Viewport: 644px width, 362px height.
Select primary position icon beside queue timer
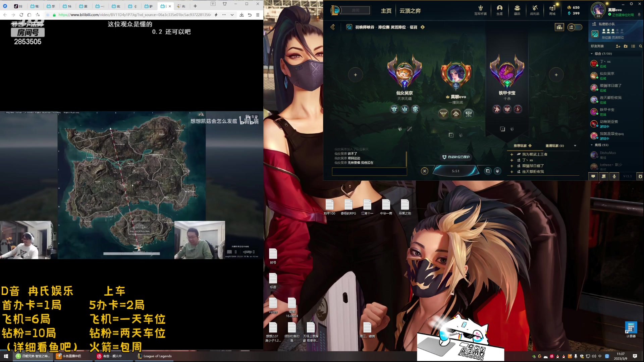point(488,171)
